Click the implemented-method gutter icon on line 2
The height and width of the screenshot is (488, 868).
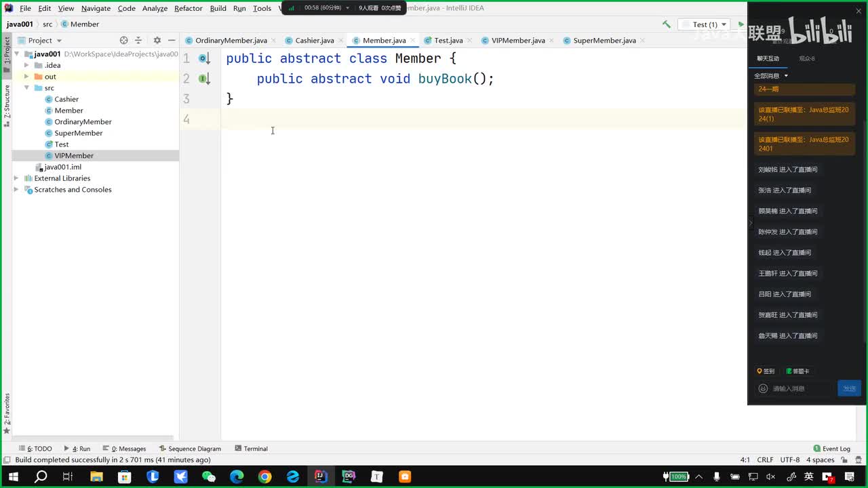(x=203, y=79)
